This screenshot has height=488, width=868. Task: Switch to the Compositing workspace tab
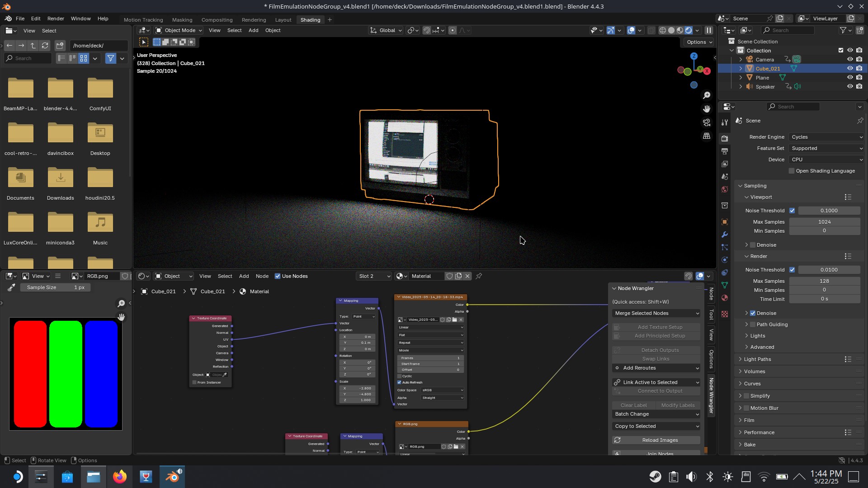pos(217,20)
